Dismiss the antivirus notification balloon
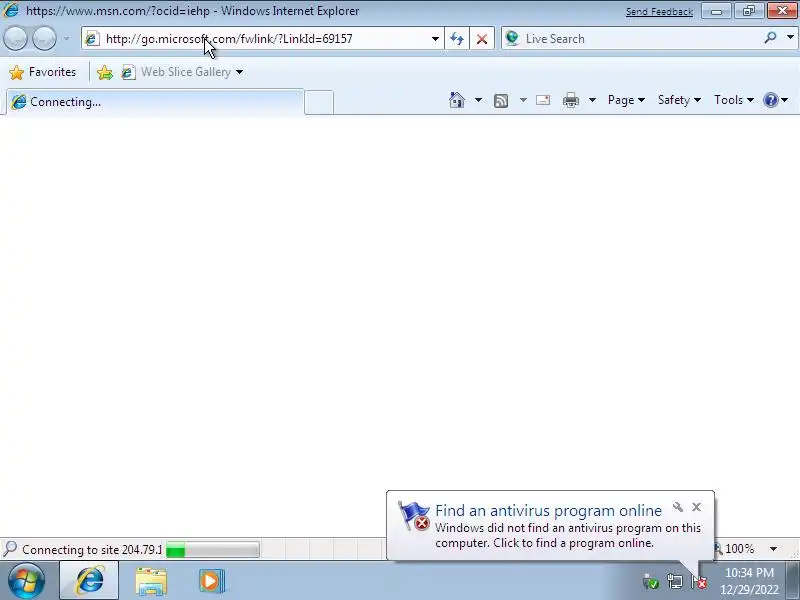Viewport: 800px width, 600px height. [696, 507]
